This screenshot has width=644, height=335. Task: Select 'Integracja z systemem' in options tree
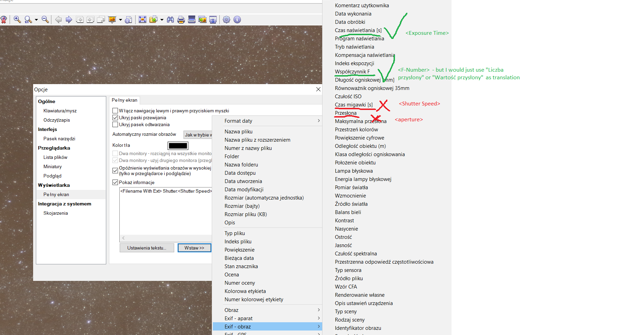(x=65, y=204)
